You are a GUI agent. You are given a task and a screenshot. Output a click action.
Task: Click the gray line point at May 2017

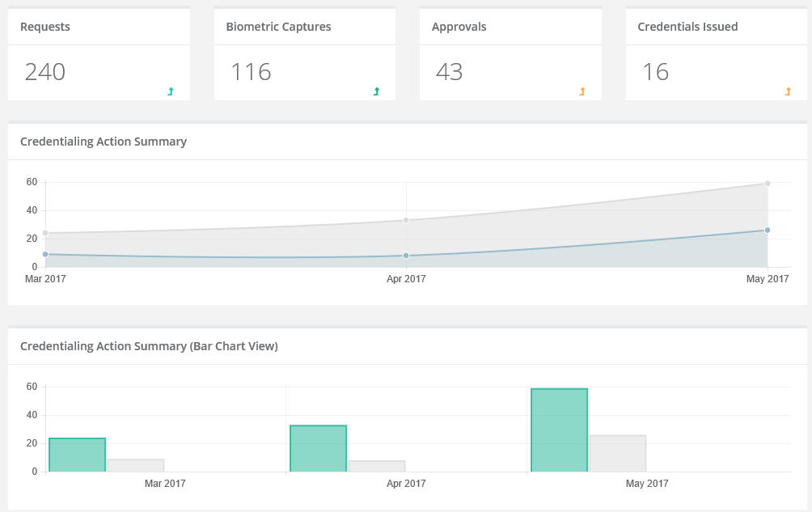tap(767, 183)
